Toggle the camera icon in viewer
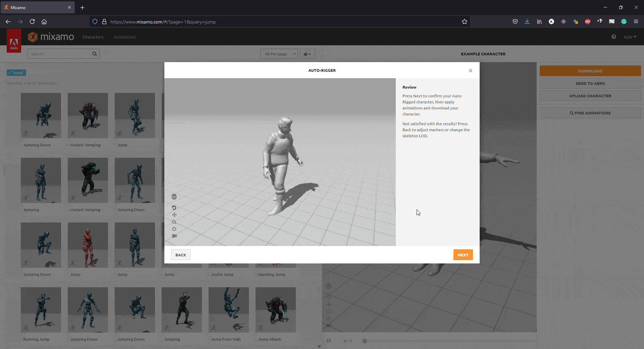 click(174, 236)
